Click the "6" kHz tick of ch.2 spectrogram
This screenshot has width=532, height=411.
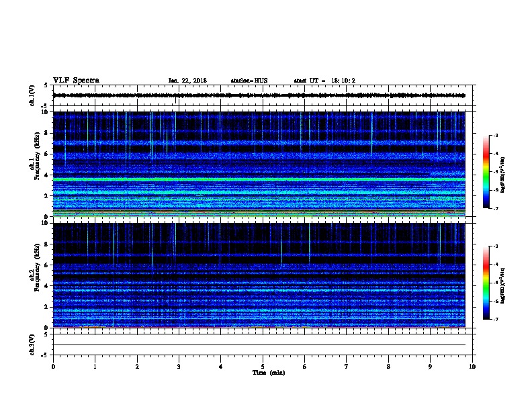point(46,265)
